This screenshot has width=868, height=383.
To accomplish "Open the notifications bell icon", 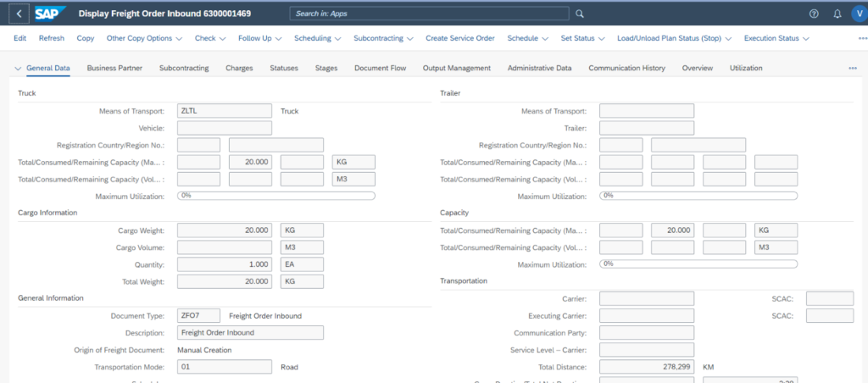I will pos(837,14).
